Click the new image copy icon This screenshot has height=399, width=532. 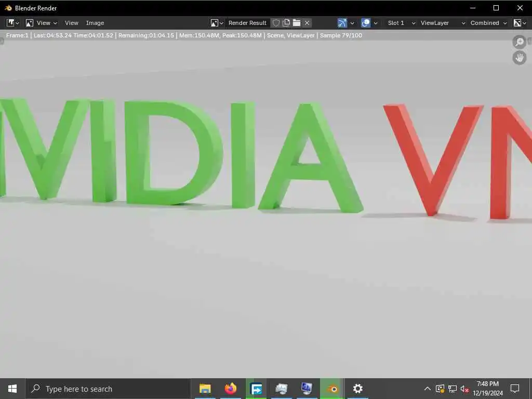point(286,23)
